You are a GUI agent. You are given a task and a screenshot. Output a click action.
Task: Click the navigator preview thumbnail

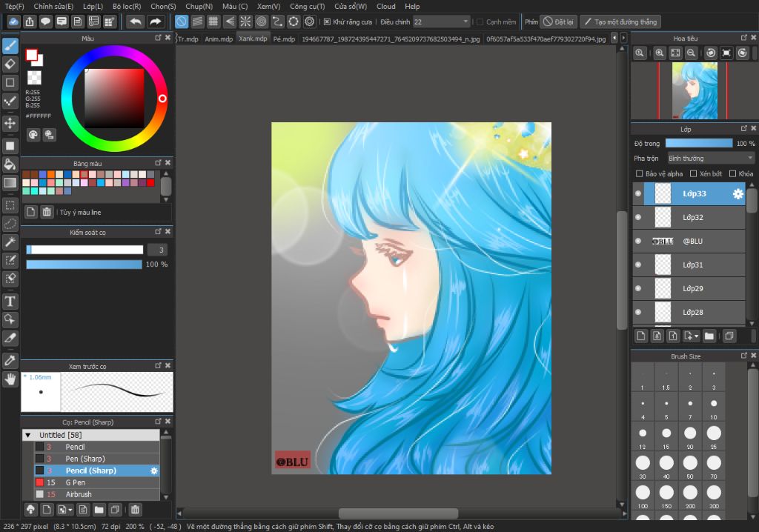[694, 90]
